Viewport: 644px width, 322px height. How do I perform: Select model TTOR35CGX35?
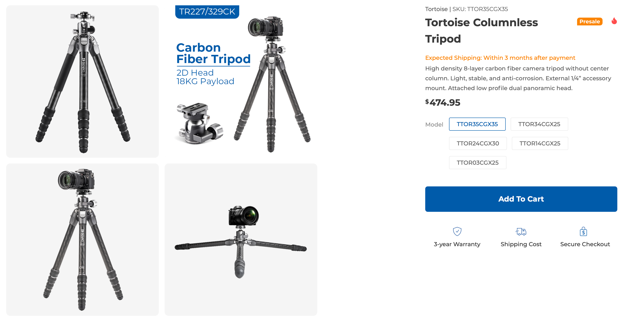(477, 124)
